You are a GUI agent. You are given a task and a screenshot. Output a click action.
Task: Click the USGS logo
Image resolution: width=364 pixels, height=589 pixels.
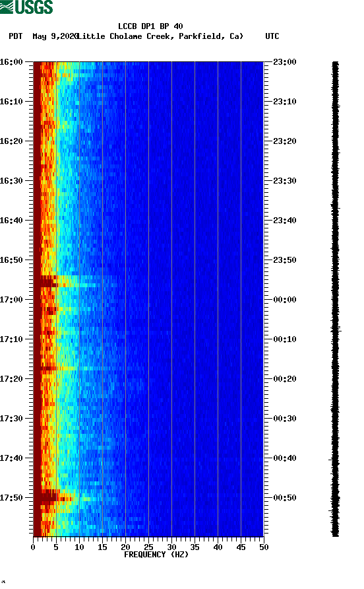(26, 7)
